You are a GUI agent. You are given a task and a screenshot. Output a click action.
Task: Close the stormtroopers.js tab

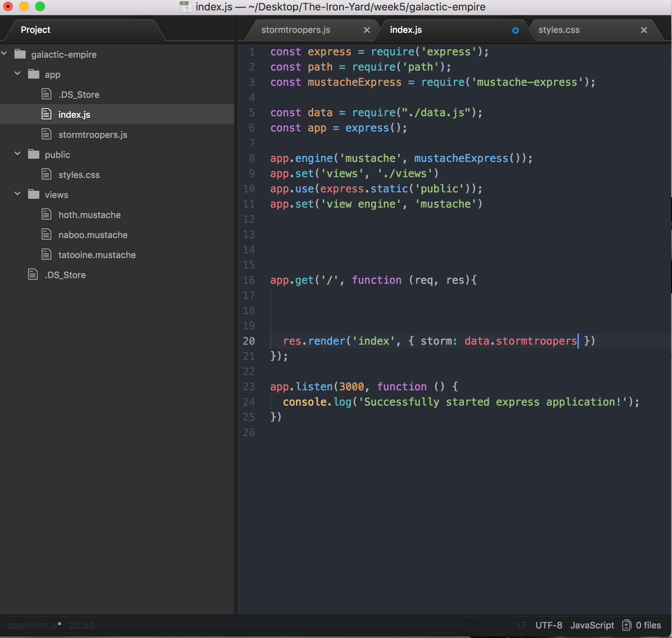tap(367, 30)
